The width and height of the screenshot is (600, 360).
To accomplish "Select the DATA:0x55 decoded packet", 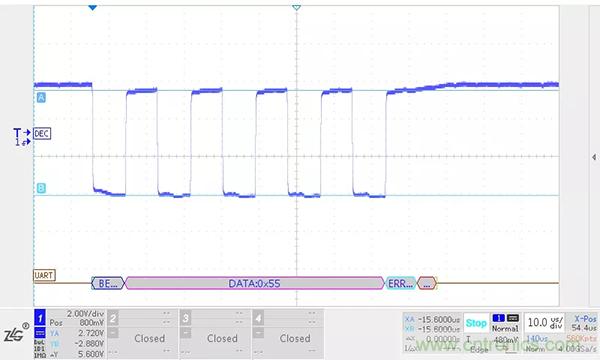I will [254, 283].
